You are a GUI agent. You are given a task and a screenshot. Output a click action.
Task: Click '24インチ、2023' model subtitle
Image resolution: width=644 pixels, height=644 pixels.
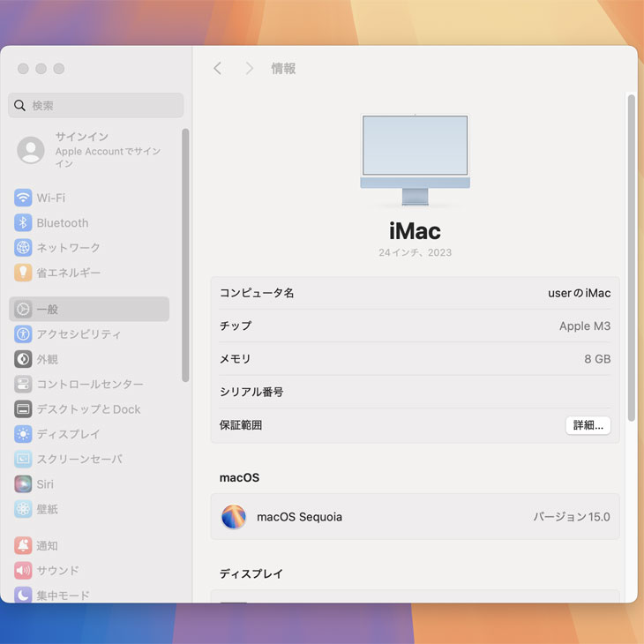(x=415, y=252)
